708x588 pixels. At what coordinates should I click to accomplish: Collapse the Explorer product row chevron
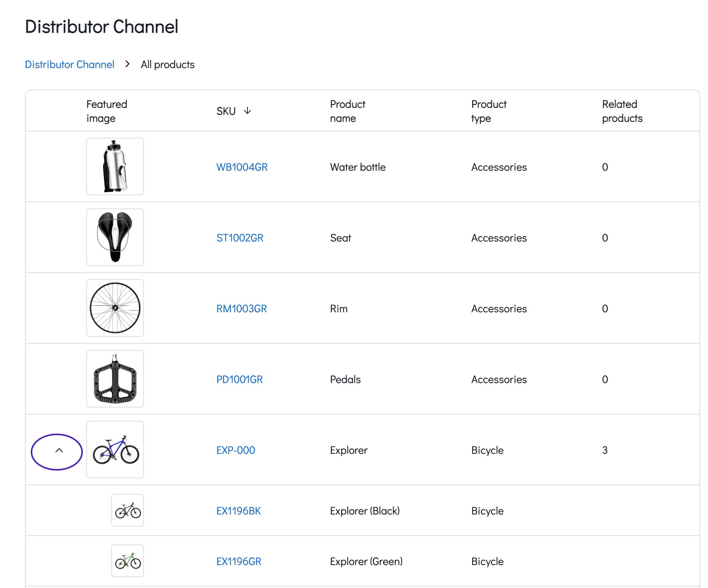coord(59,450)
